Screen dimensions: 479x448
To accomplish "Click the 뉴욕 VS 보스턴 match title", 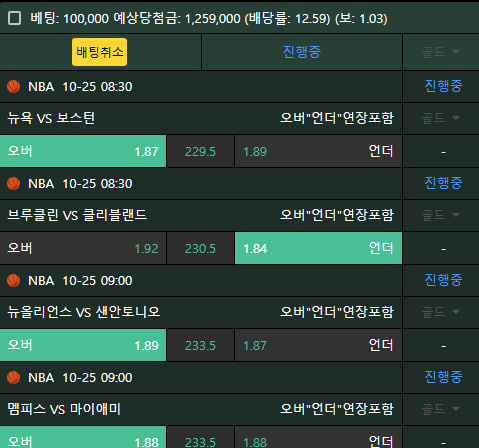I will [x=51, y=118].
